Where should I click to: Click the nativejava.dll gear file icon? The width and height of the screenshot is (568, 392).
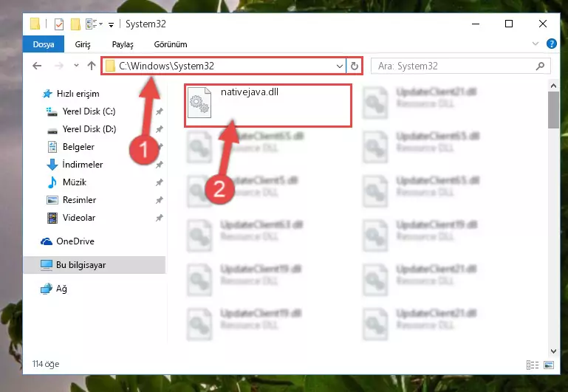pyautogui.click(x=199, y=103)
